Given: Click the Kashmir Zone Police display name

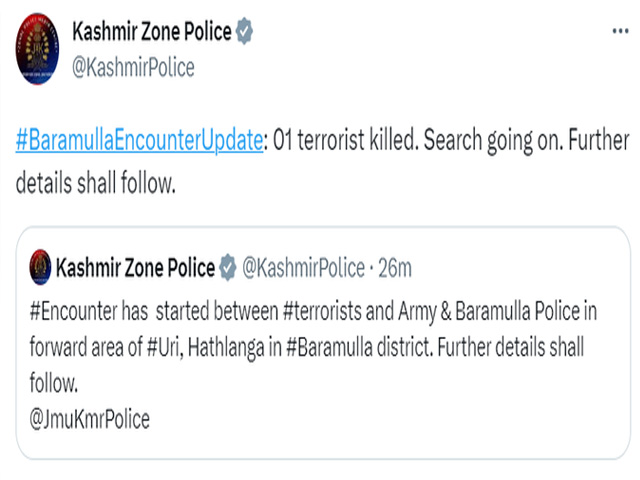Looking at the screenshot, I should 152,31.
